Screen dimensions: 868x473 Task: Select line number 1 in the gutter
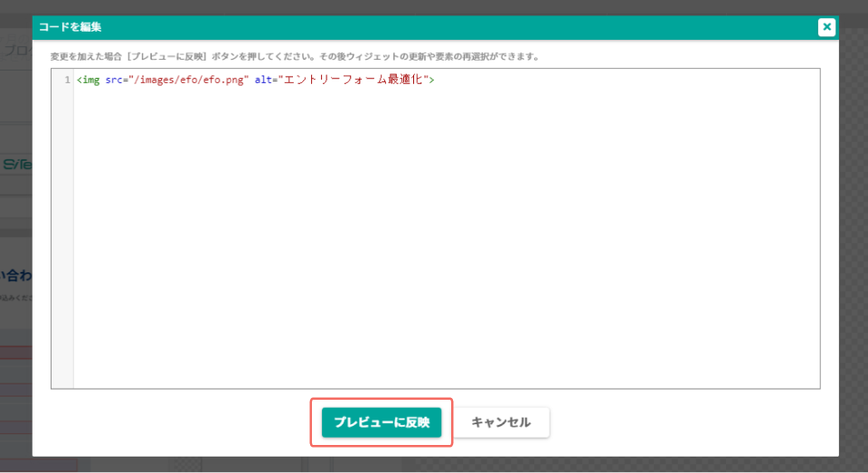click(68, 80)
